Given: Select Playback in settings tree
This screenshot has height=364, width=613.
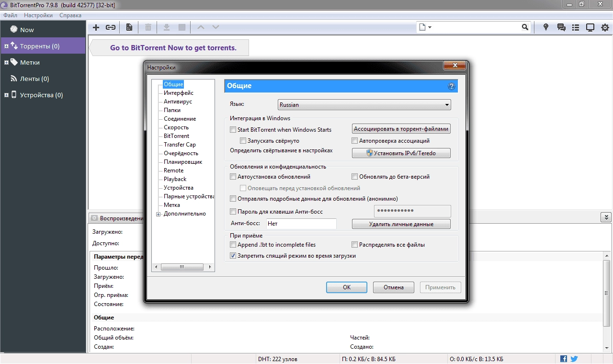Looking at the screenshot, I should (x=175, y=179).
